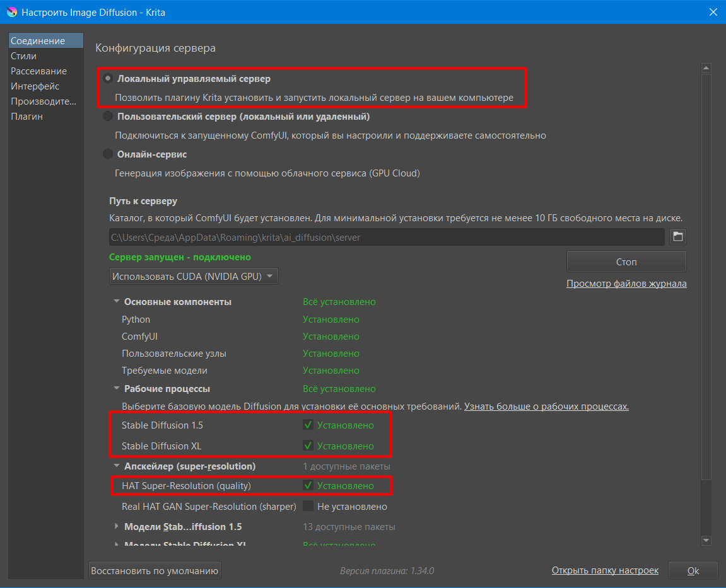Open the Стили settings page
The image size is (726, 588).
click(24, 56)
